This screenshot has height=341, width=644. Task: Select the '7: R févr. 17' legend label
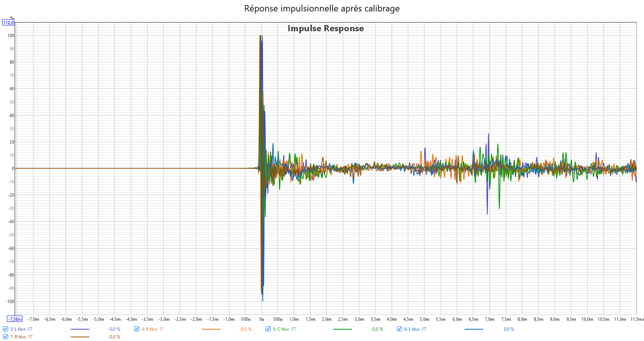[21, 337]
